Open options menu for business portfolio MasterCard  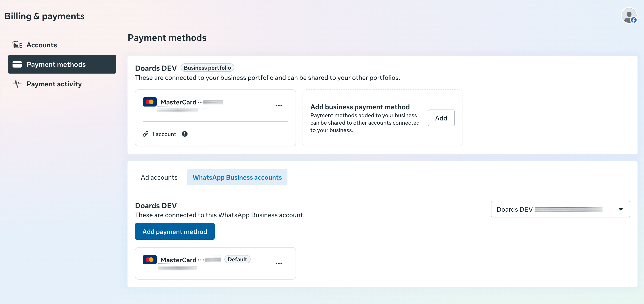coord(279,106)
